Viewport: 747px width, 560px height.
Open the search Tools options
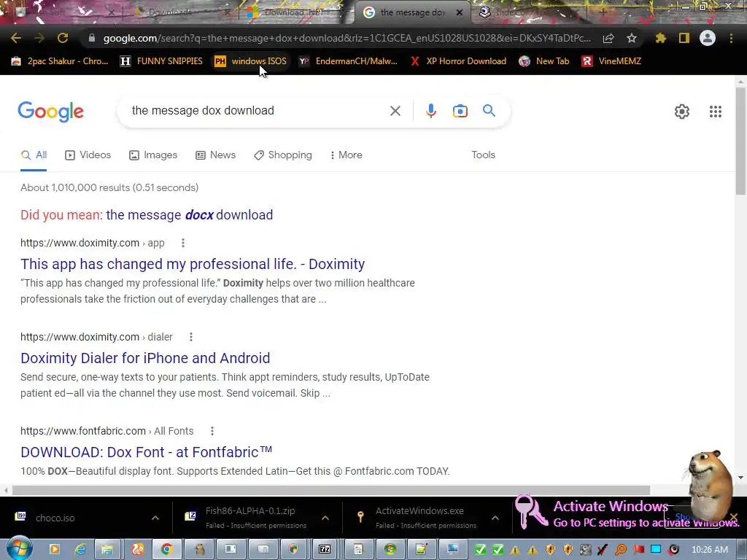click(x=483, y=155)
